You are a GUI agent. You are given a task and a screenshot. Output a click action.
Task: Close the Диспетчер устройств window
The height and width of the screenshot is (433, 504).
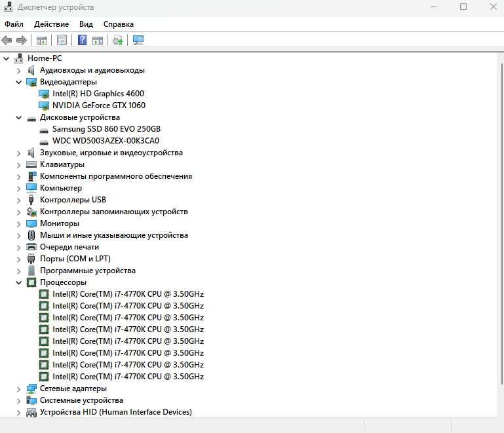point(493,7)
